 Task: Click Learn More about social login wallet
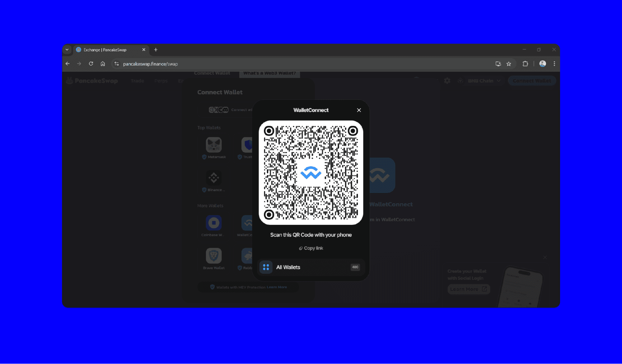tap(468, 289)
